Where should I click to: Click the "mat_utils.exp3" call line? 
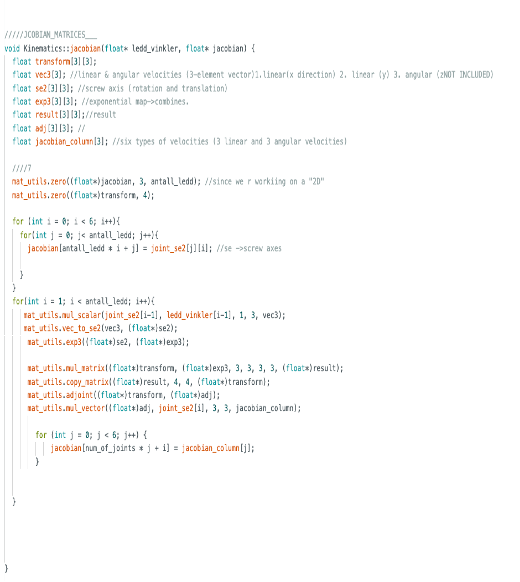click(108, 342)
